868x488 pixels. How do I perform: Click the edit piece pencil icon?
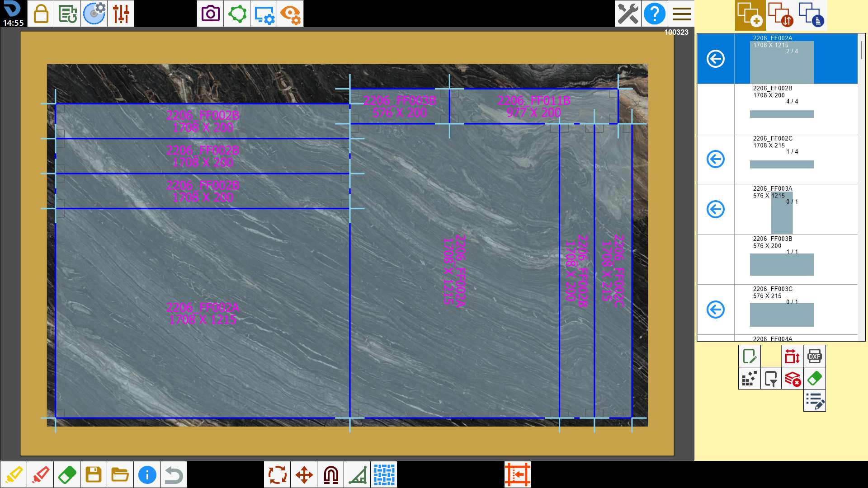point(750,356)
